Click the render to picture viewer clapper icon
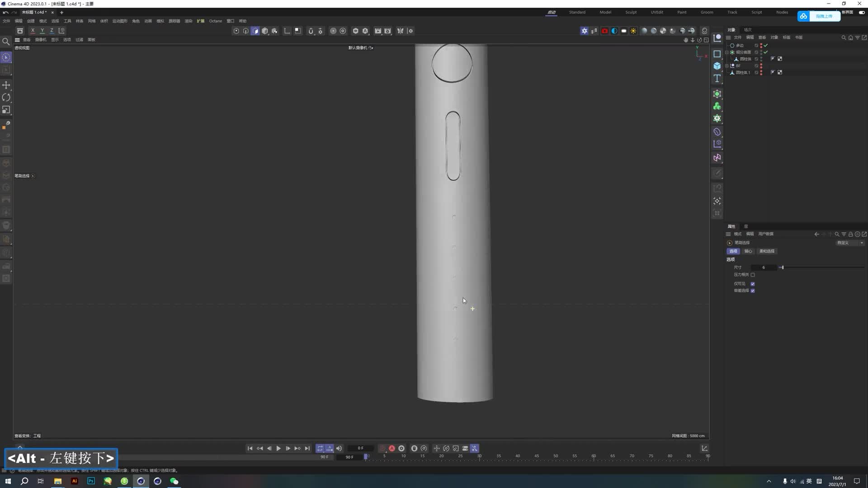 378,31
